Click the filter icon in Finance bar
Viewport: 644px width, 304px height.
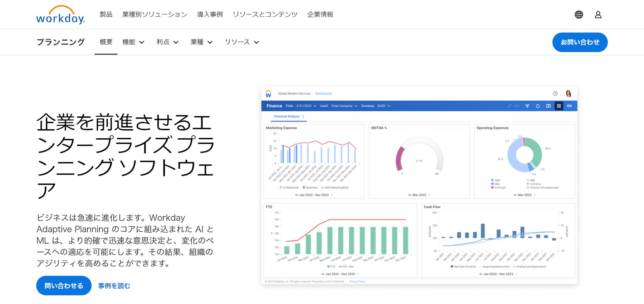tap(527, 106)
